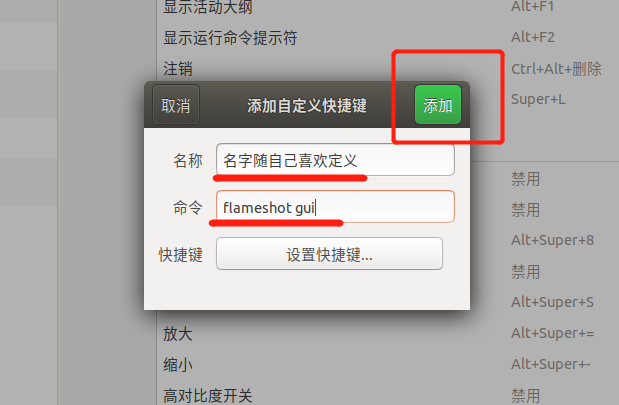
Task: Click the Alt+F2 shortcut value
Action: [x=533, y=38]
